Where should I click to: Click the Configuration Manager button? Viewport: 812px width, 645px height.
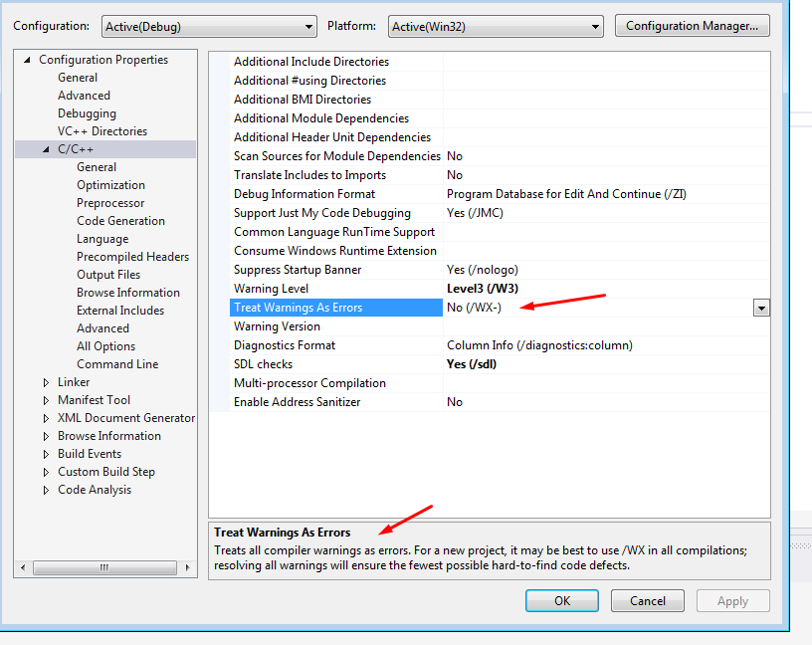click(x=692, y=26)
